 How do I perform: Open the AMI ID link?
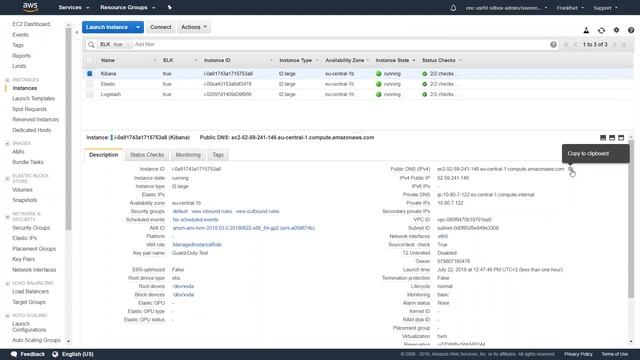pos(243,228)
